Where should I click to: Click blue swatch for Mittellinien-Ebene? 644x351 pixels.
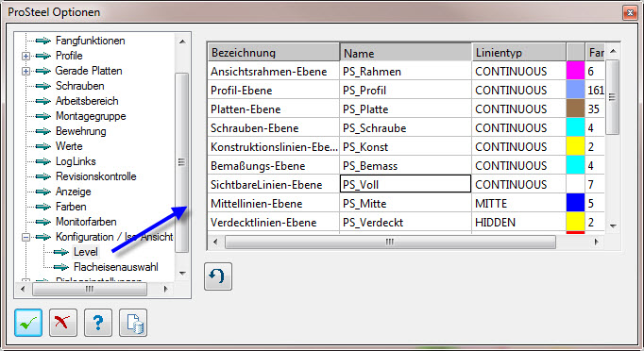tap(575, 203)
